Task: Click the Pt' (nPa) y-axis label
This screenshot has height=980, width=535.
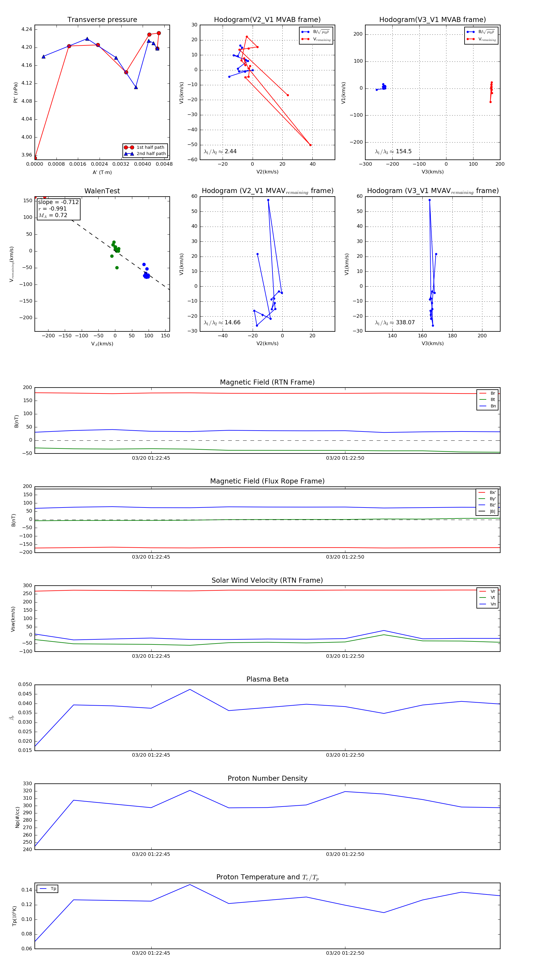Action: [x=16, y=92]
